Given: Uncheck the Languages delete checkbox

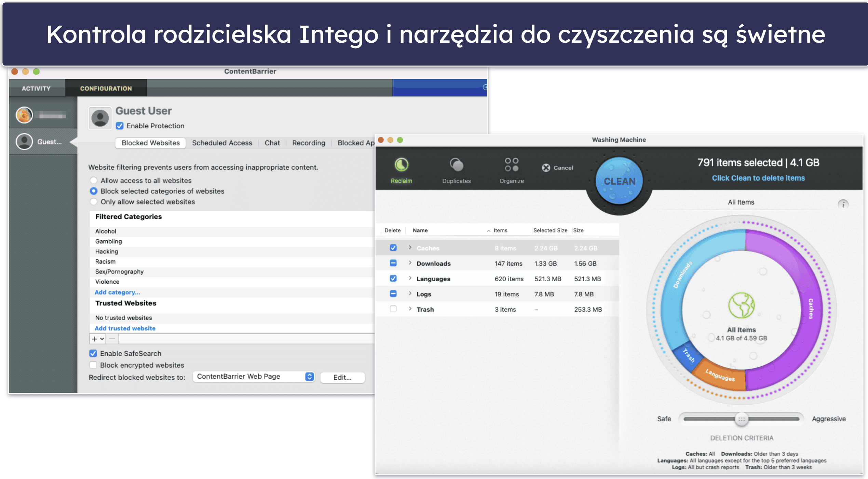Looking at the screenshot, I should coord(393,279).
